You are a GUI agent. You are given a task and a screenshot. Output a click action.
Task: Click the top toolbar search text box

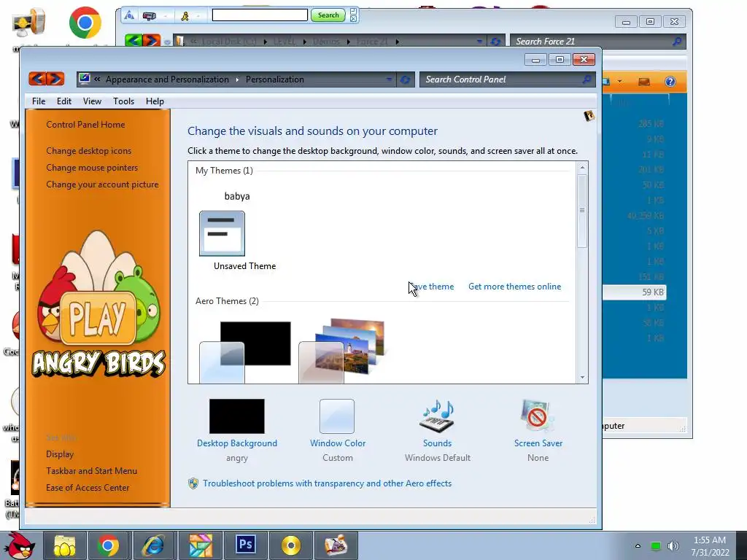pyautogui.click(x=260, y=15)
